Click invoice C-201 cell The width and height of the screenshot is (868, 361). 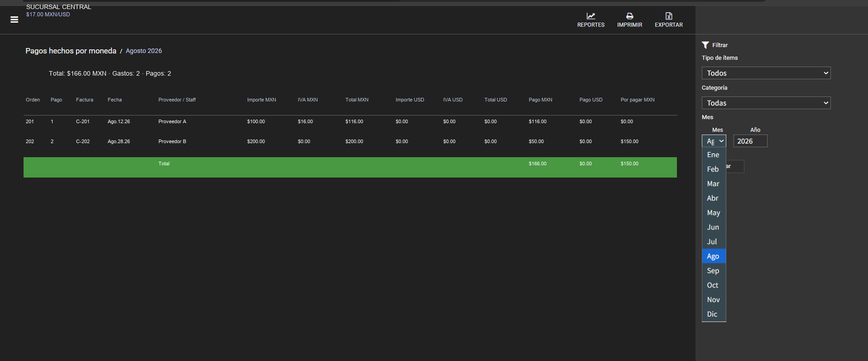83,121
